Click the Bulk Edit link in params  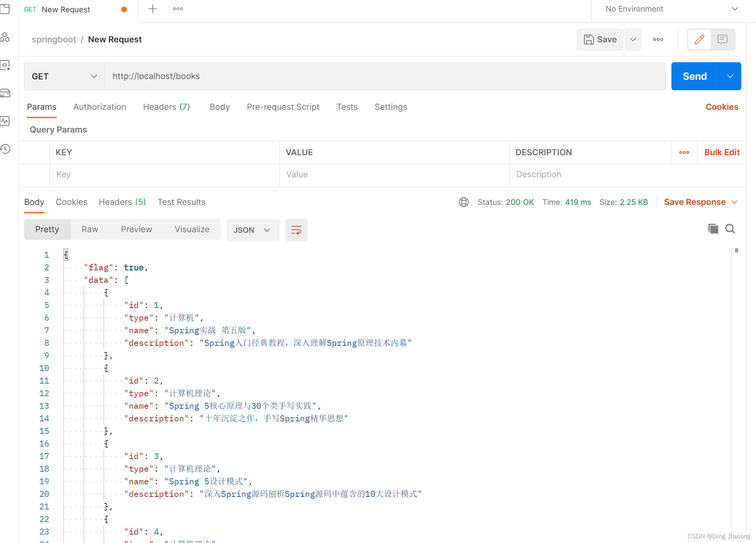[721, 152]
